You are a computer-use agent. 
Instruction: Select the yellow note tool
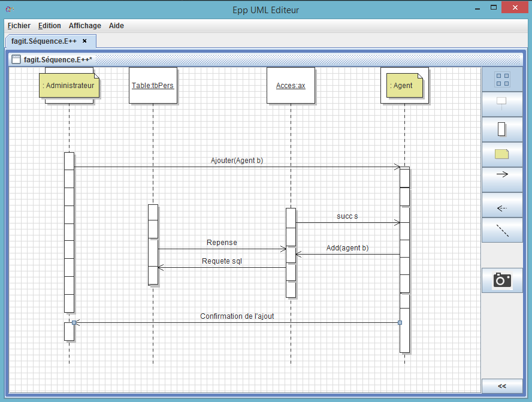point(502,155)
